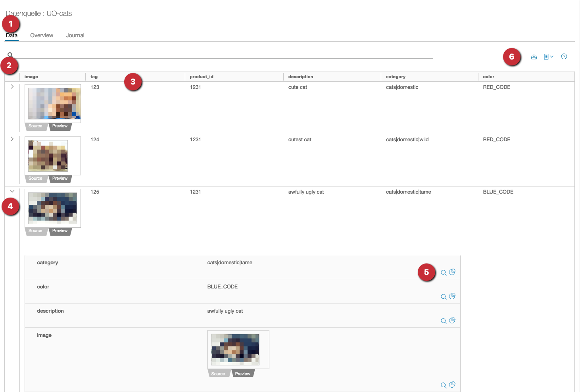Viewport: 580px width, 392px height.
Task: Collapse the expanded row with tag 125
Action: (12, 191)
